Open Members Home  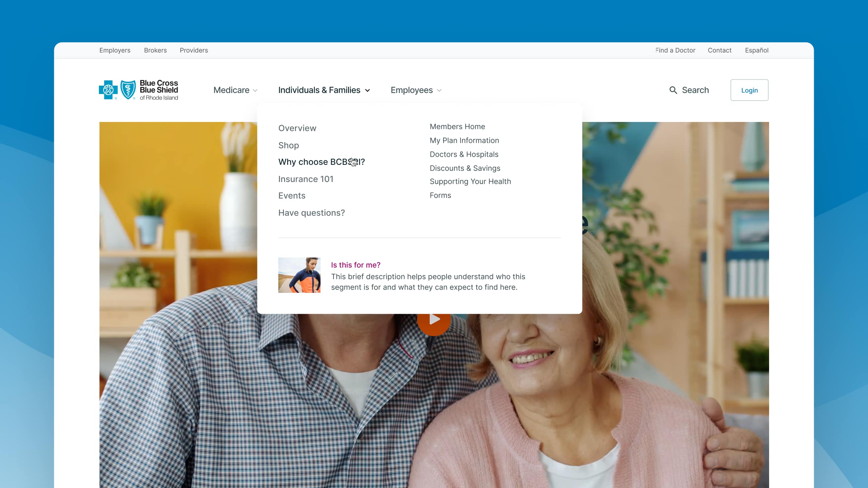pos(457,127)
